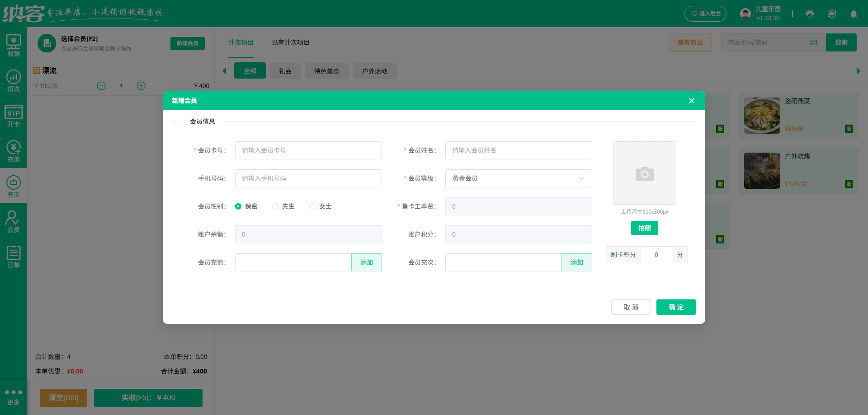Image resolution: width=868 pixels, height=415 pixels.
Task: Expand the 会员等级 dropdown
Action: [518, 178]
